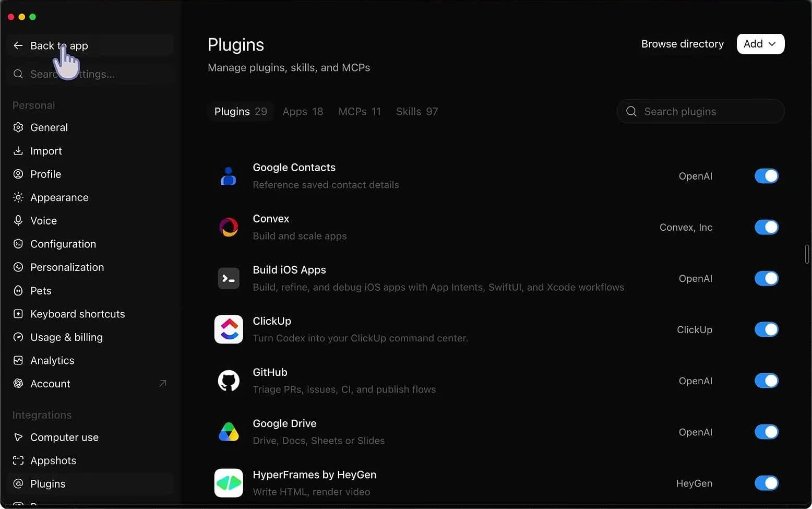Click the Appearance sun icon
Screen dimensions: 812x509
coord(18,197)
